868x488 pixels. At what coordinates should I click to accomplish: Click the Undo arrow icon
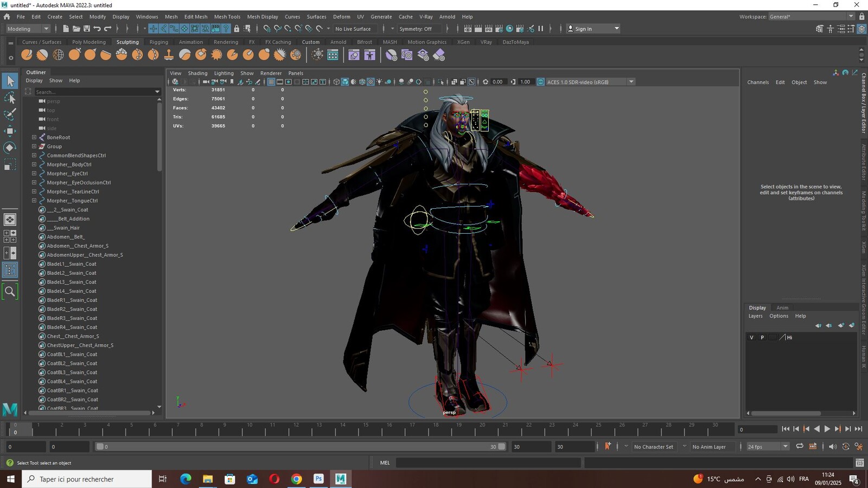point(97,29)
